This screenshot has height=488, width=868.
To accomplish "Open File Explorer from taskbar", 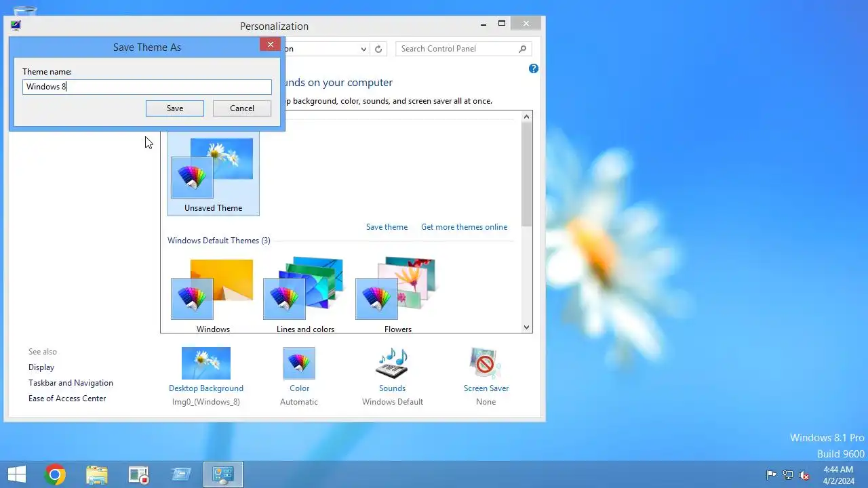I will click(x=97, y=474).
